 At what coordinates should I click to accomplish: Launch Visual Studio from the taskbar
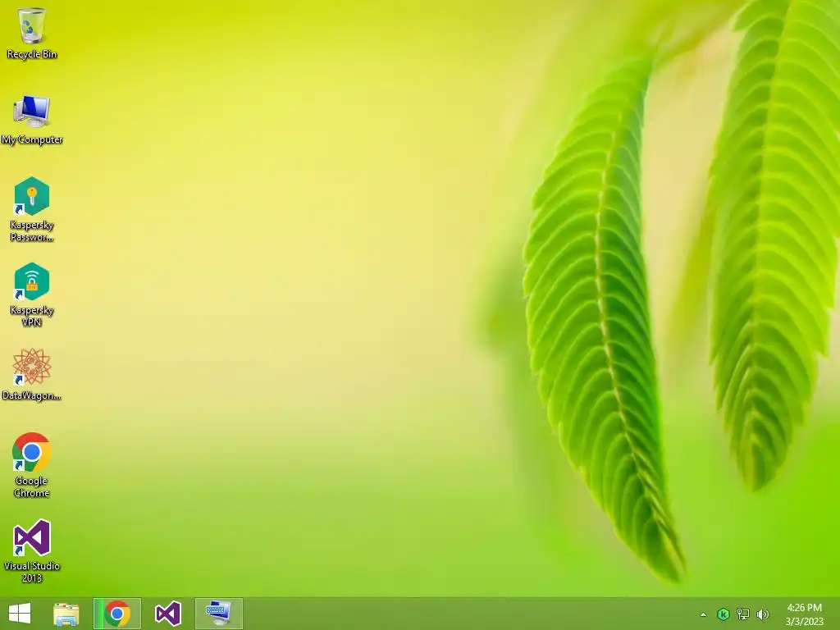[x=168, y=614]
